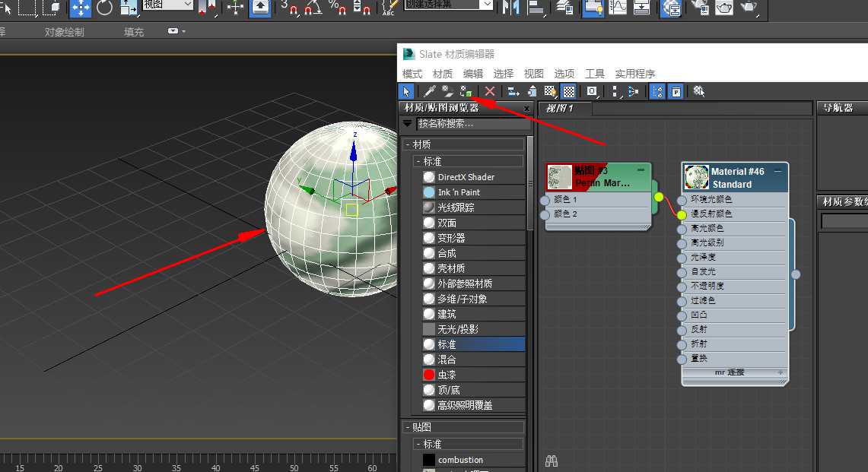Collapse the Material #46 node
The image size is (868, 472).
777,171
